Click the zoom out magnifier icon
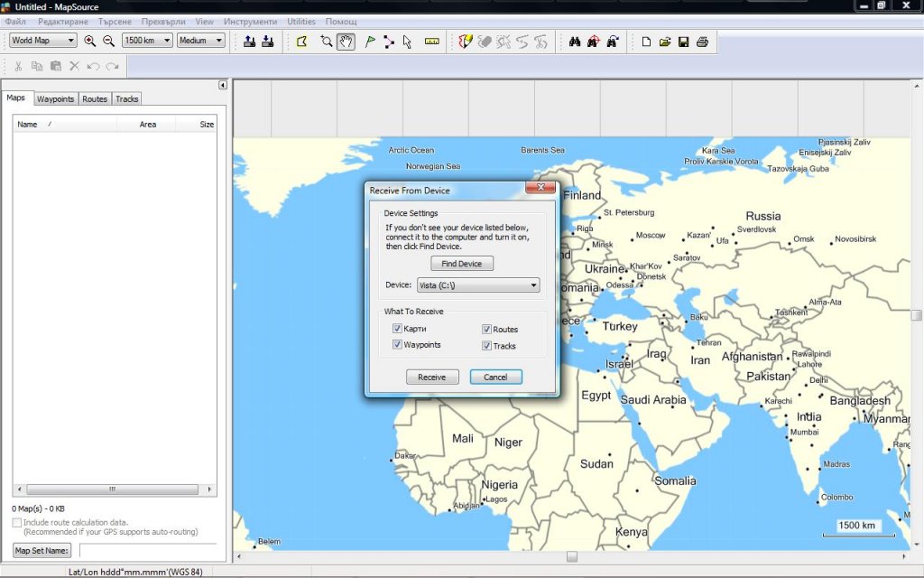Viewport: 924px width, 578px height. pyautogui.click(x=108, y=41)
